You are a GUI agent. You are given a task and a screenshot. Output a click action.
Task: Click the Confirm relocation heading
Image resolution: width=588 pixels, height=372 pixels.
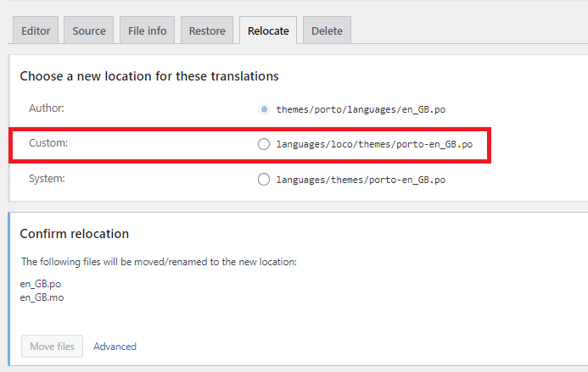click(x=75, y=233)
